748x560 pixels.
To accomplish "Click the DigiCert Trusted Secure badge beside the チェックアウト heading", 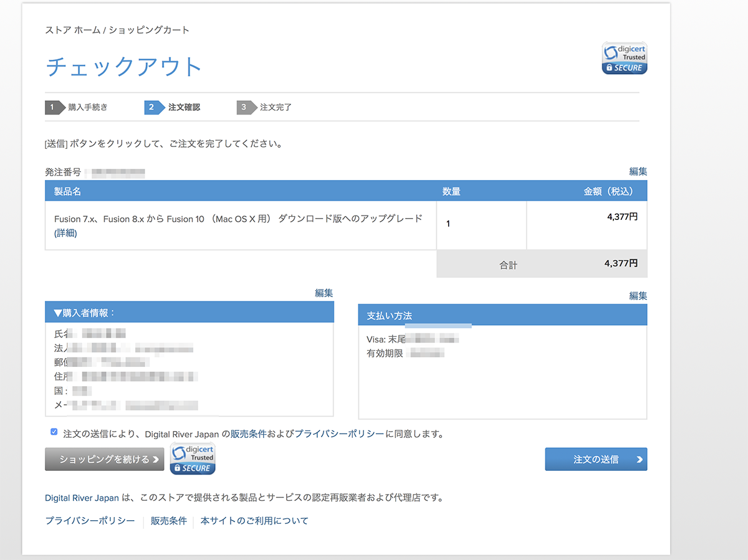I will tap(624, 59).
